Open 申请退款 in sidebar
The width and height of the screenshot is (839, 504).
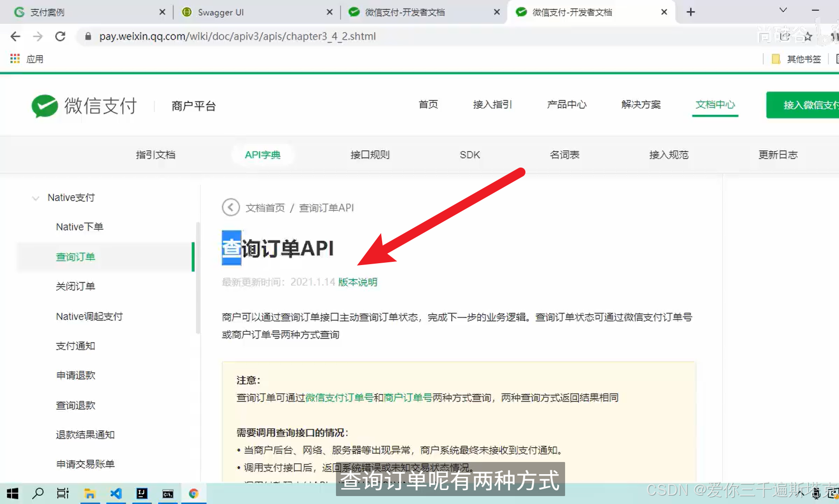[76, 375]
